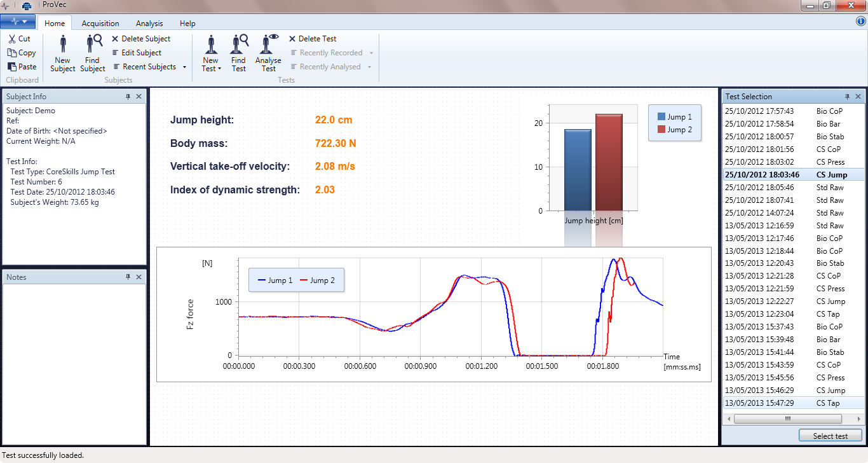Open the Help tab
This screenshot has width=868, height=463.
[x=187, y=24]
